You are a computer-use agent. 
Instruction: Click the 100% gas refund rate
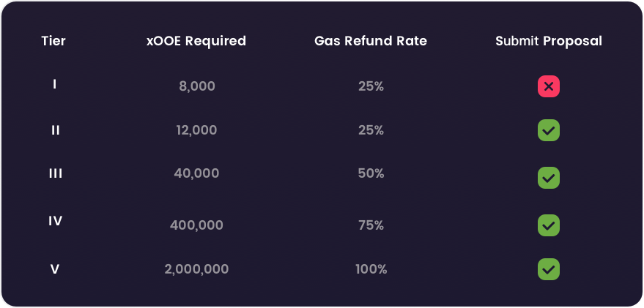pyautogui.click(x=371, y=269)
